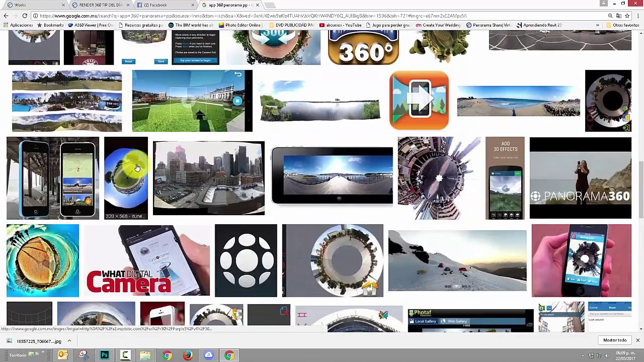
Task: Open File Explorer from the taskbar
Action: click(145, 355)
